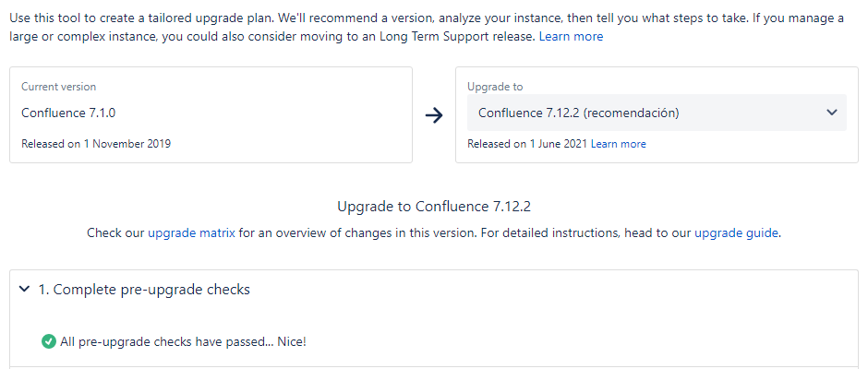Viewport: 868px width, 369px height.
Task: Click the intro paragraph about tailored upgrade plan
Action: [427, 27]
